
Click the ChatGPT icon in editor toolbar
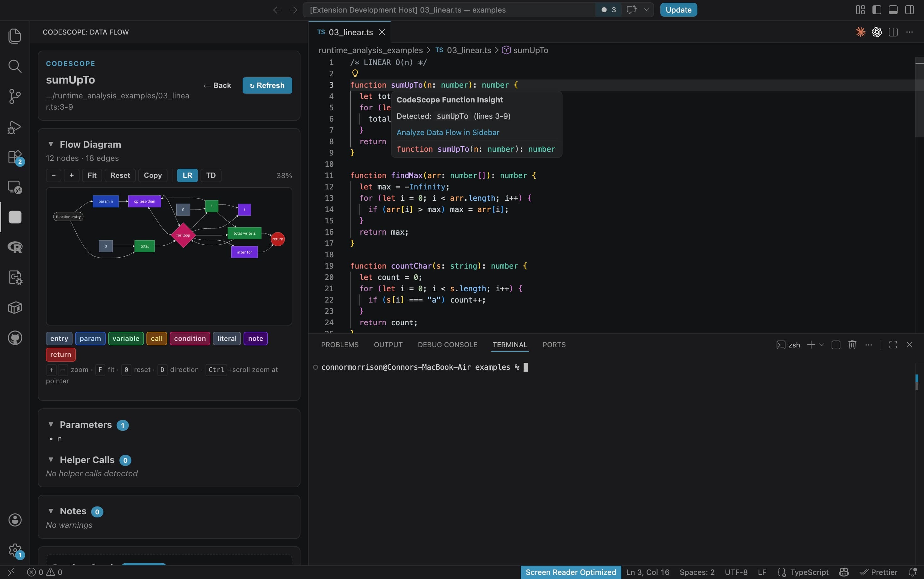tap(877, 32)
